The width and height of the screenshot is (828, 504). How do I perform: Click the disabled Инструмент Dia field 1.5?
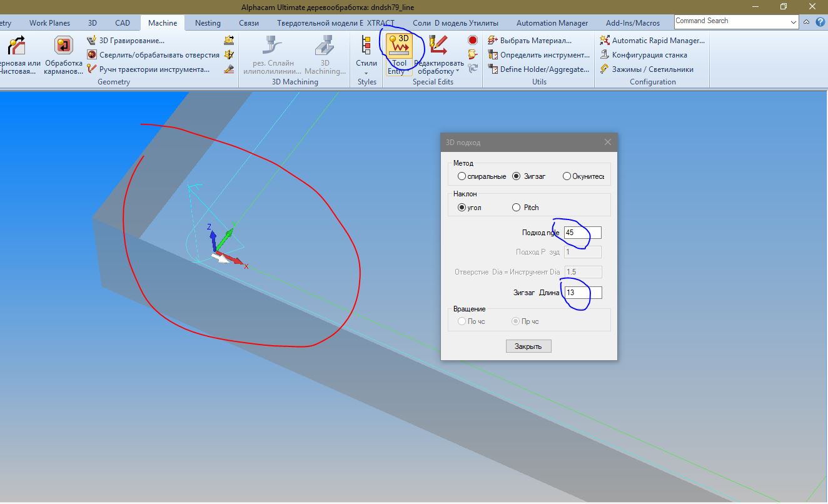click(x=583, y=271)
